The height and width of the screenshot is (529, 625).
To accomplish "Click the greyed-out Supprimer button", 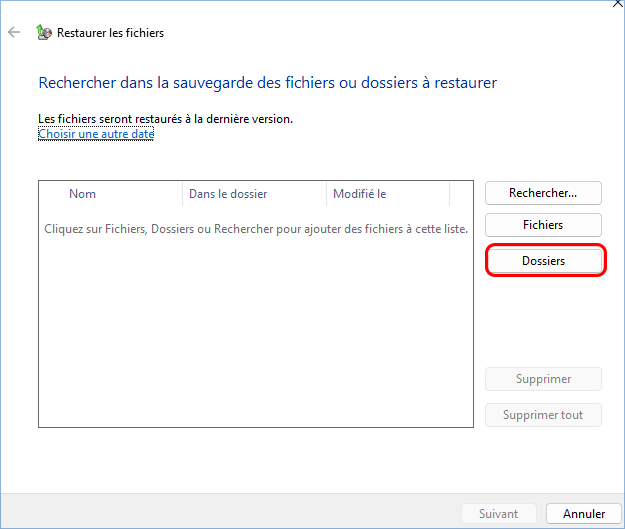I will (543, 379).
